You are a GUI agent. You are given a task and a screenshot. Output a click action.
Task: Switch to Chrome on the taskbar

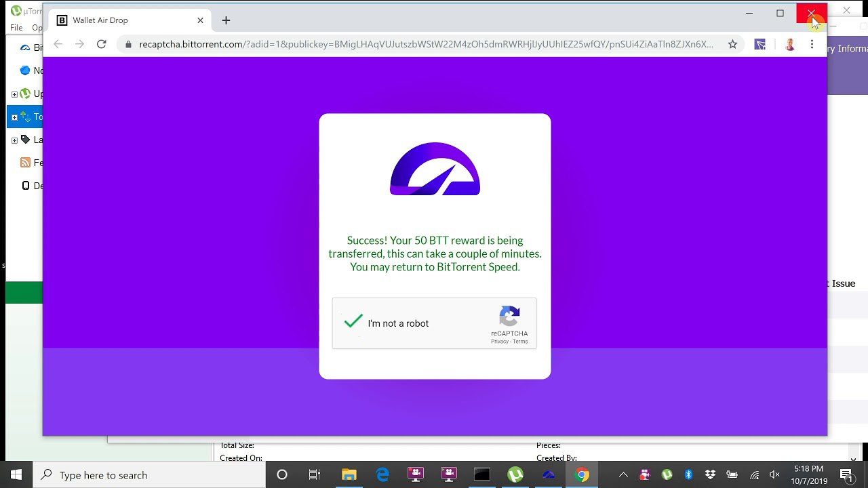click(x=582, y=474)
